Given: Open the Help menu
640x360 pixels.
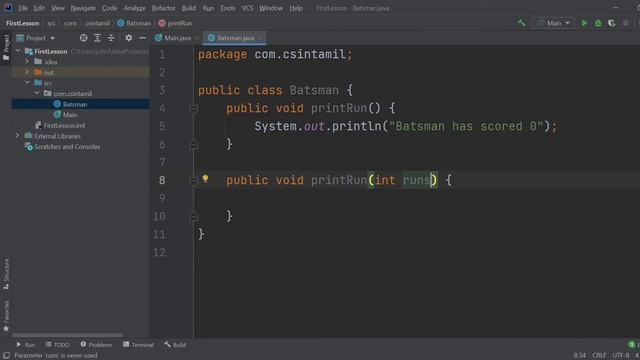Looking at the screenshot, I should (x=296, y=8).
